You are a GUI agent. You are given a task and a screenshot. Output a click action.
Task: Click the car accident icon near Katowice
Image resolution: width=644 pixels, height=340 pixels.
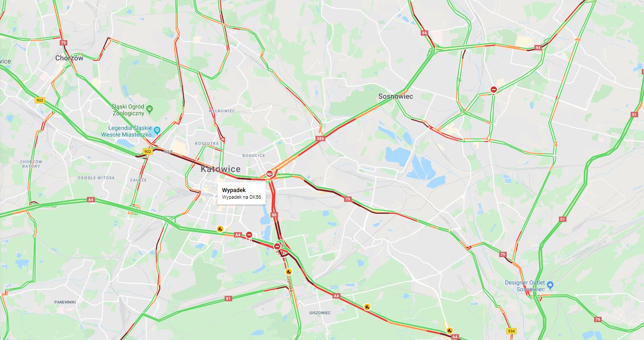pos(269,173)
